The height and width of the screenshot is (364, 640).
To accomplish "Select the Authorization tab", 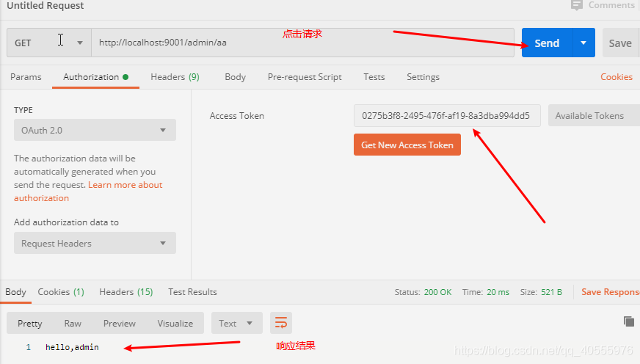I will point(95,77).
